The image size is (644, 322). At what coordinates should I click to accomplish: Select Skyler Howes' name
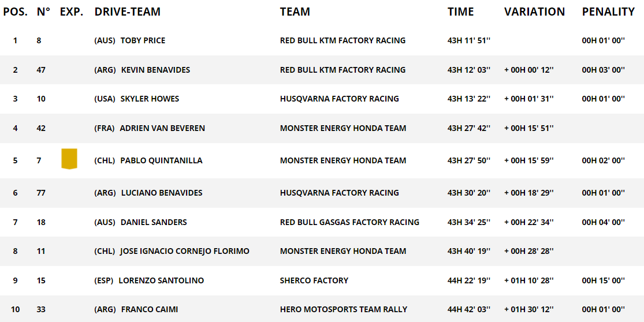coord(150,99)
